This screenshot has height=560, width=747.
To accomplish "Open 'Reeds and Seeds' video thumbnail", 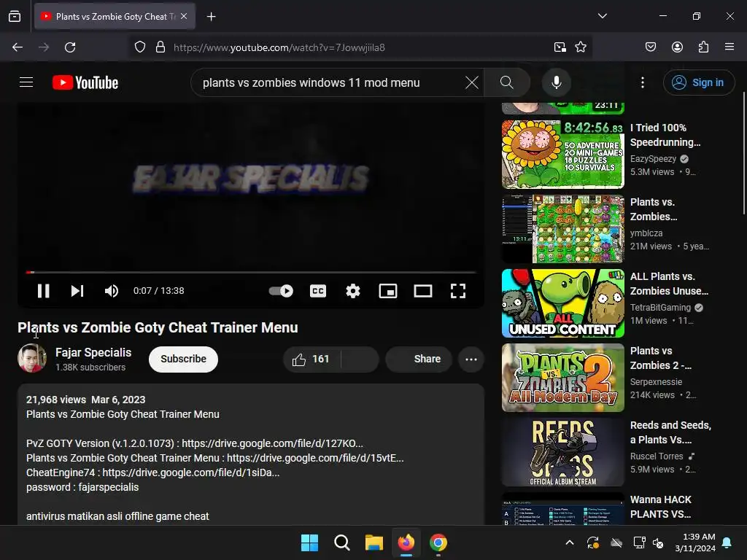I will (563, 452).
